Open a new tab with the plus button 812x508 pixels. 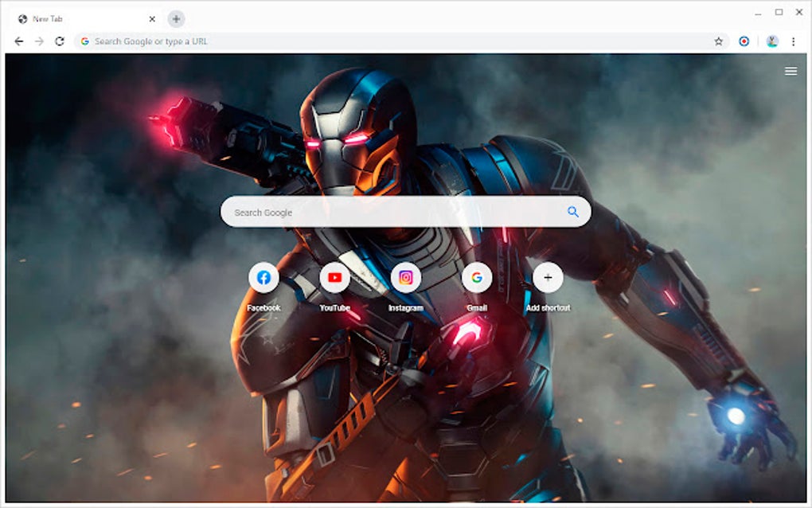[x=175, y=18]
